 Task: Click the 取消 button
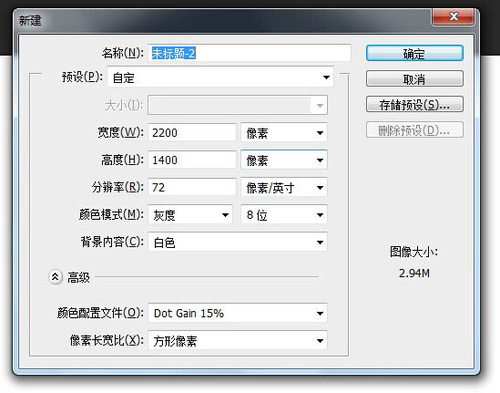click(x=414, y=79)
